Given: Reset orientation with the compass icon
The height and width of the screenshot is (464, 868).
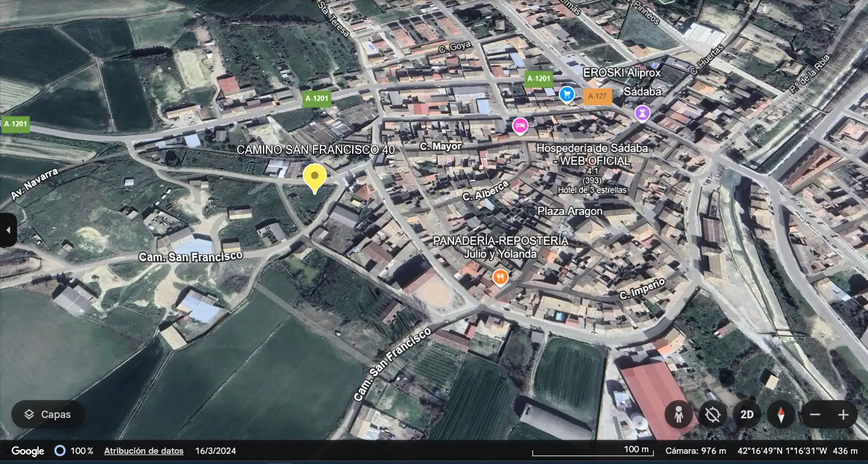Looking at the screenshot, I should click(x=781, y=415).
